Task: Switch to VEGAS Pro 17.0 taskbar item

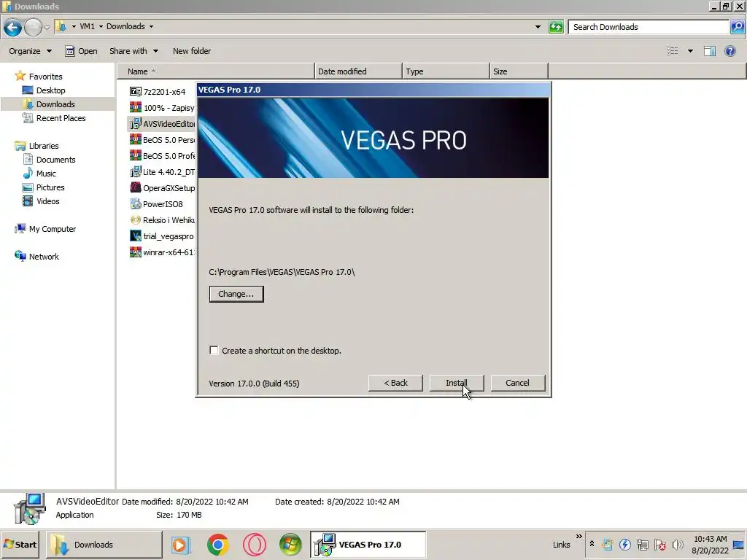Action: click(x=368, y=544)
